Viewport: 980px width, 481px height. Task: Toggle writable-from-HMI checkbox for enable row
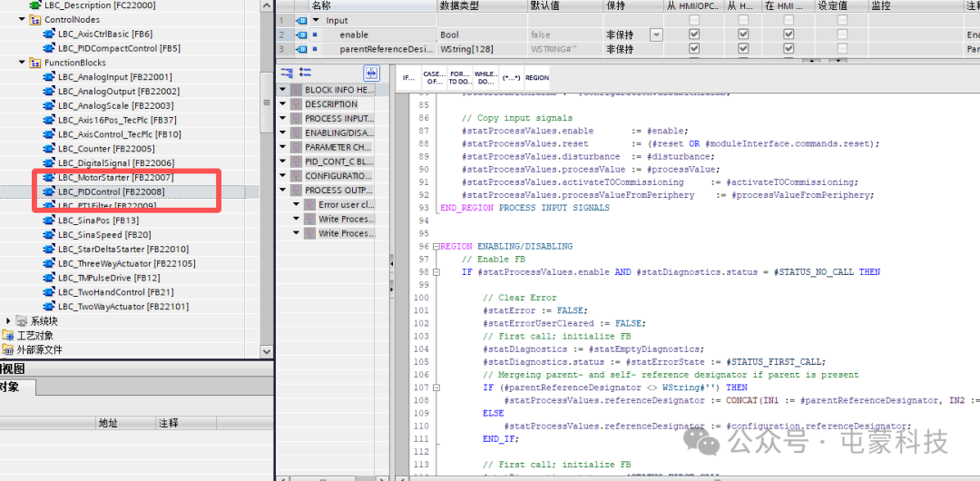click(x=742, y=34)
